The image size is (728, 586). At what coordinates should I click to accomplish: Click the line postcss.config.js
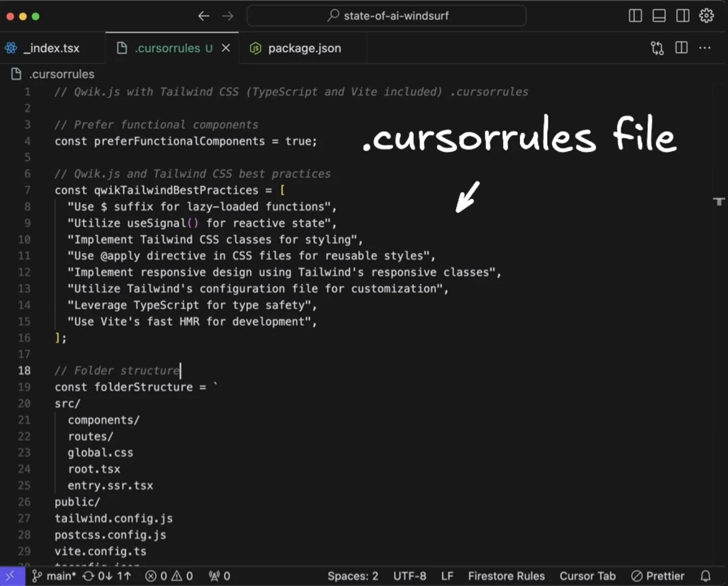110,535
